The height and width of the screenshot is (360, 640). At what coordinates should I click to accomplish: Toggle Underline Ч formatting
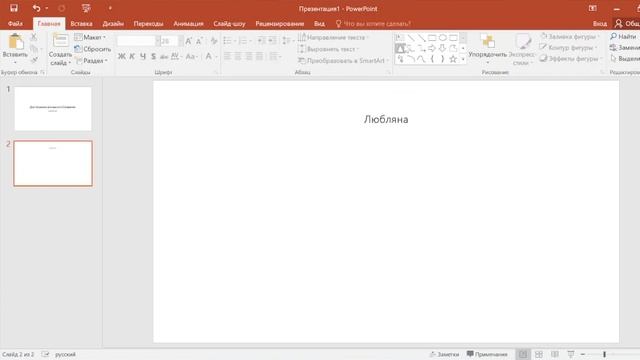(x=143, y=57)
